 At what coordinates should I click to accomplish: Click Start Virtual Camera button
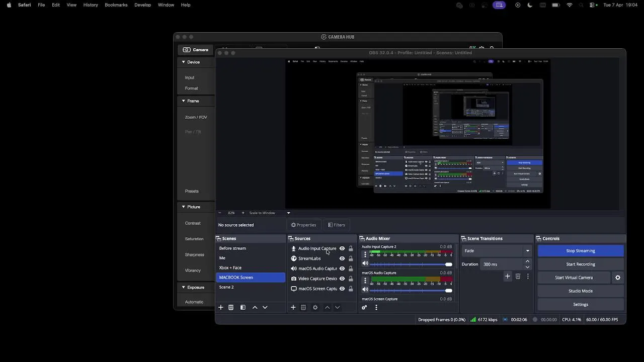click(x=574, y=278)
